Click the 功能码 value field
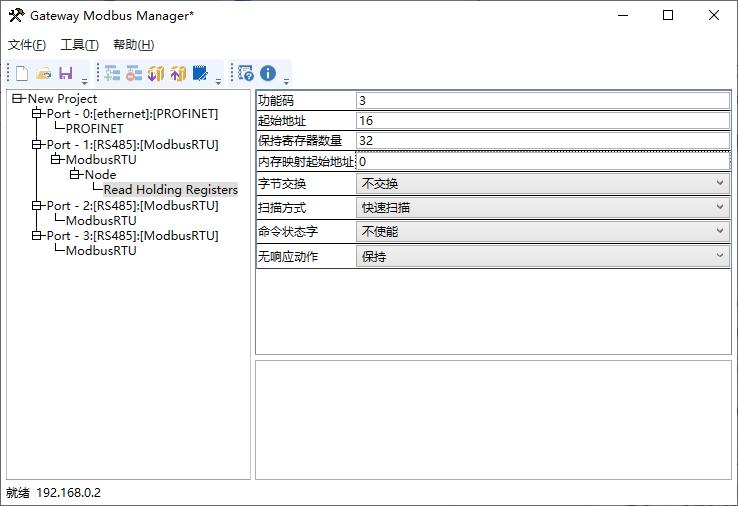The height and width of the screenshot is (506, 738). pos(543,100)
